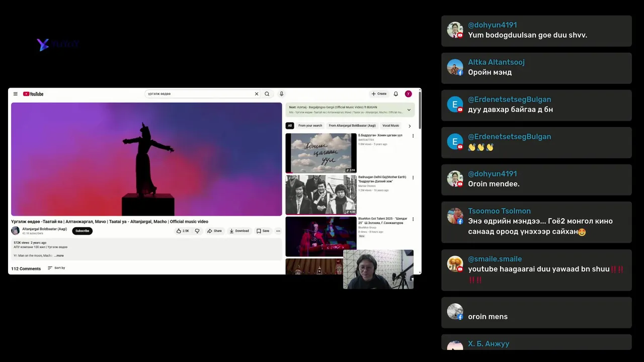Screen dimensions: 644x362
Task: Open options for BlueMon Got Talent video
Action: pos(413,219)
